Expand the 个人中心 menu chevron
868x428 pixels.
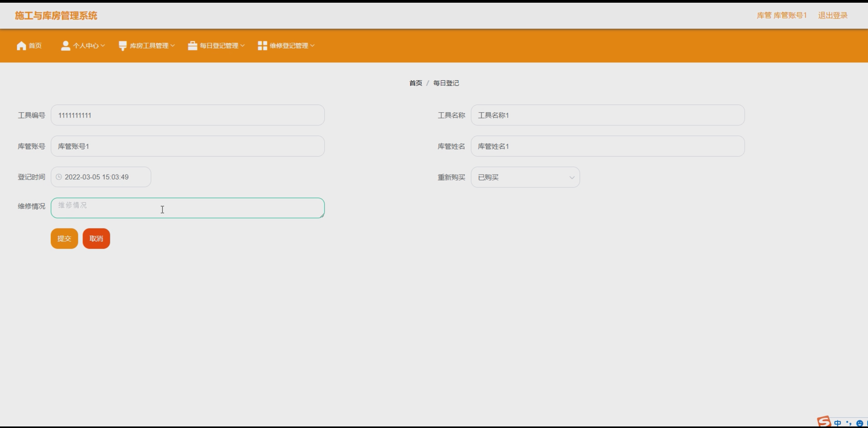tap(103, 46)
